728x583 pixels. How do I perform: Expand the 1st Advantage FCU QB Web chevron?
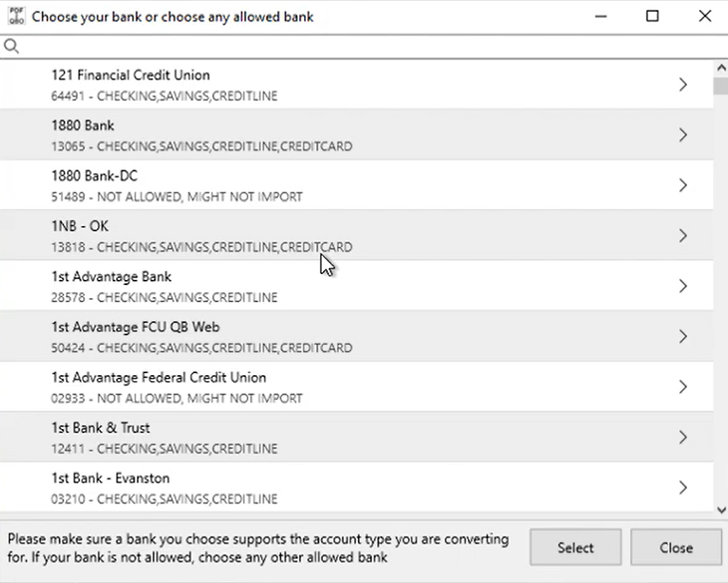pyautogui.click(x=683, y=336)
